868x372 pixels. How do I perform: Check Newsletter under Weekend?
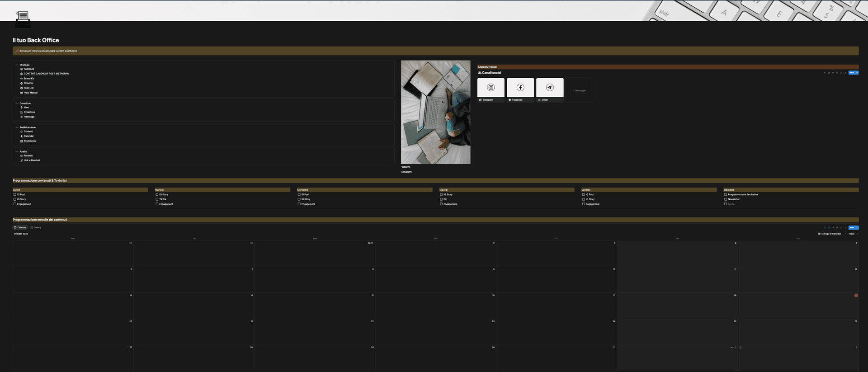726,199
